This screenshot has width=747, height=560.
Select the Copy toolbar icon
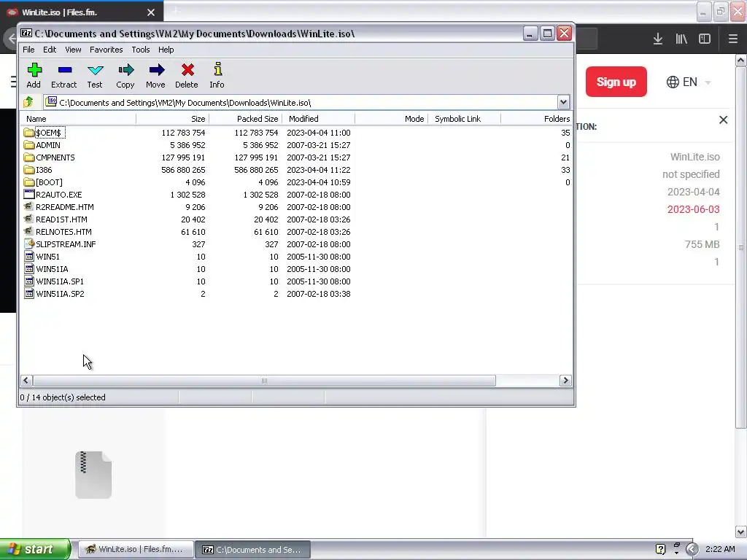(x=125, y=70)
